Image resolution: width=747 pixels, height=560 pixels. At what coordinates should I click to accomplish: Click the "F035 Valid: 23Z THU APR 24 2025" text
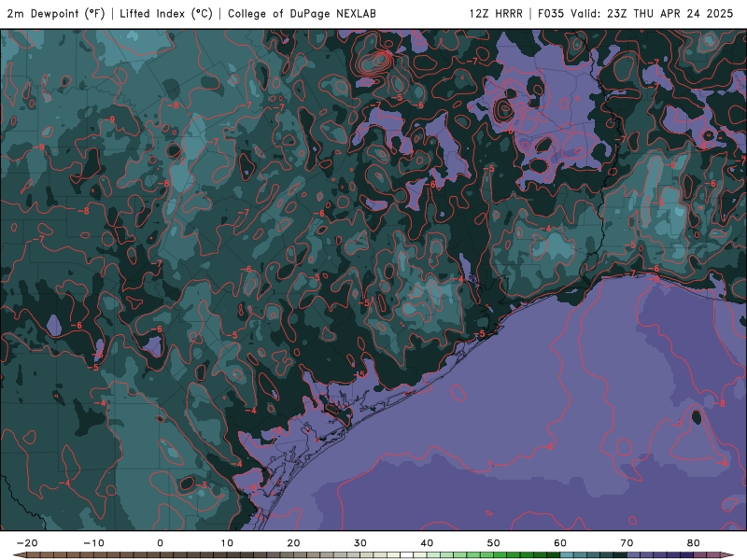click(636, 14)
